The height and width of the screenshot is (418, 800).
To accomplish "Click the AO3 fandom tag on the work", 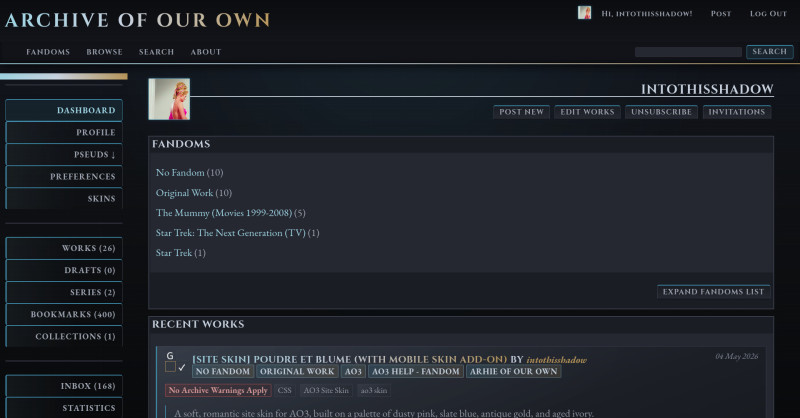I will (x=353, y=372).
